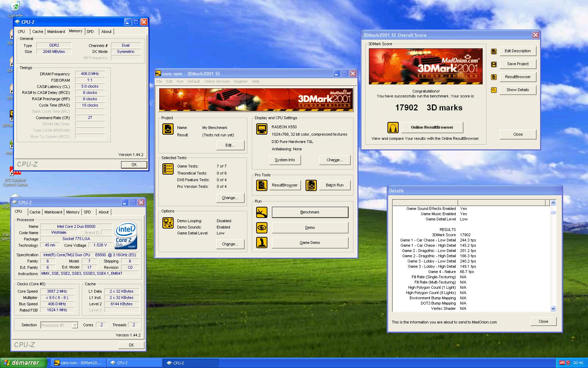This screenshot has height=368, width=588.
Task: Click the System Info button
Action: click(285, 160)
